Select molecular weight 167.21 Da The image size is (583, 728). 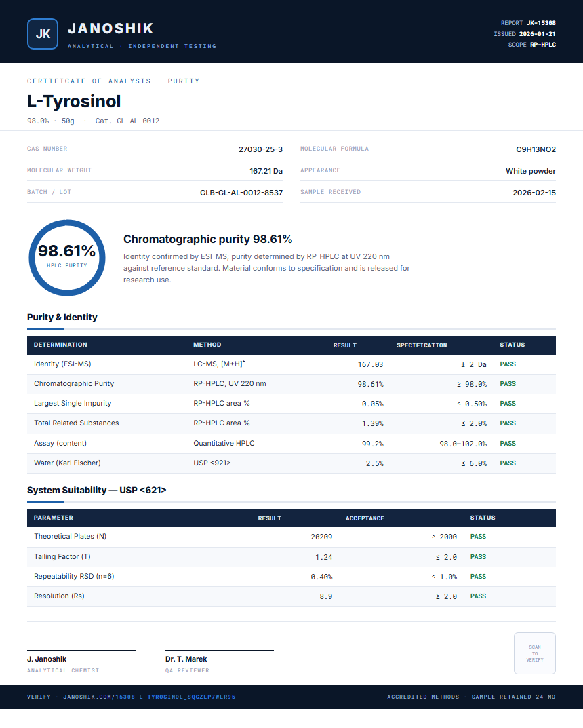[x=266, y=171]
